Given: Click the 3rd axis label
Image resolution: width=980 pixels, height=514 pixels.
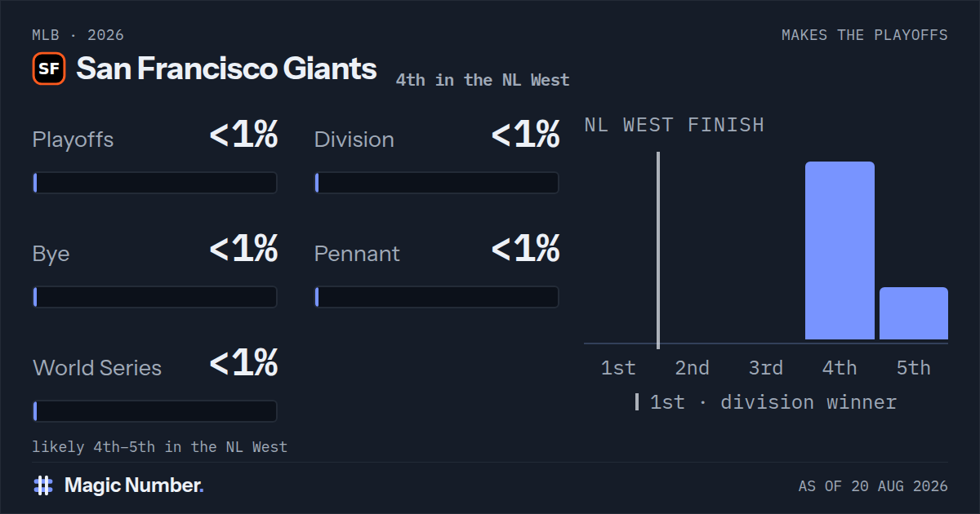Looking at the screenshot, I should [766, 368].
